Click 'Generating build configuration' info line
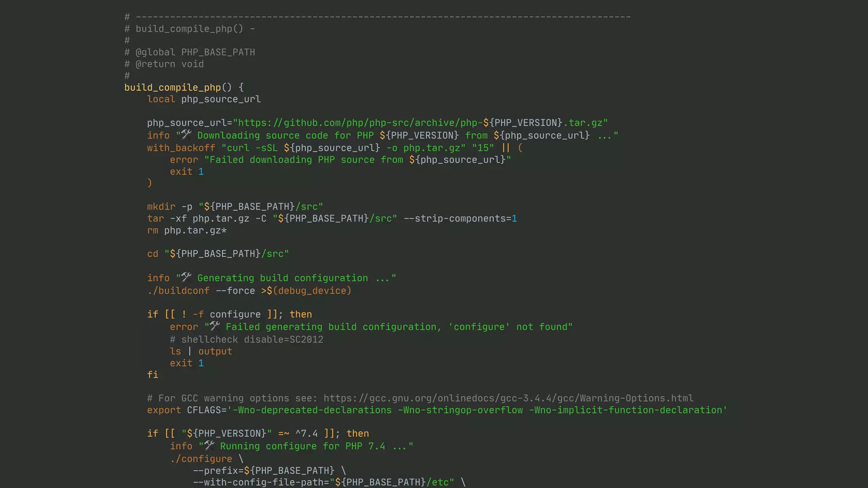868x488 pixels. (272, 278)
